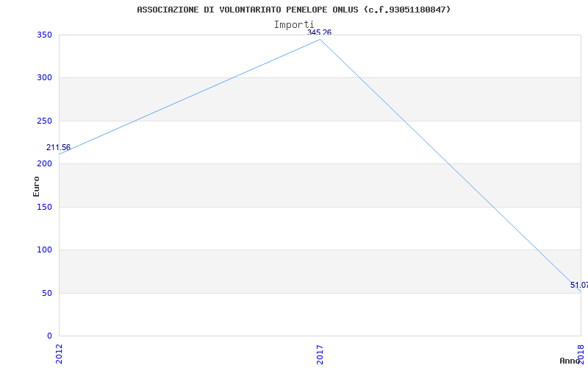Click the 200 y-axis tick label

pos(44,163)
